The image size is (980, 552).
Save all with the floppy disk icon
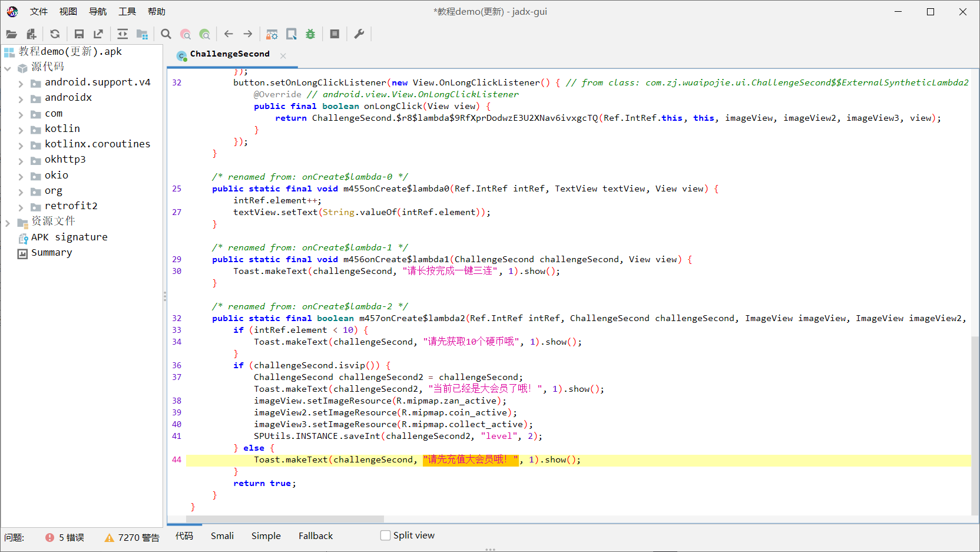pyautogui.click(x=79, y=34)
